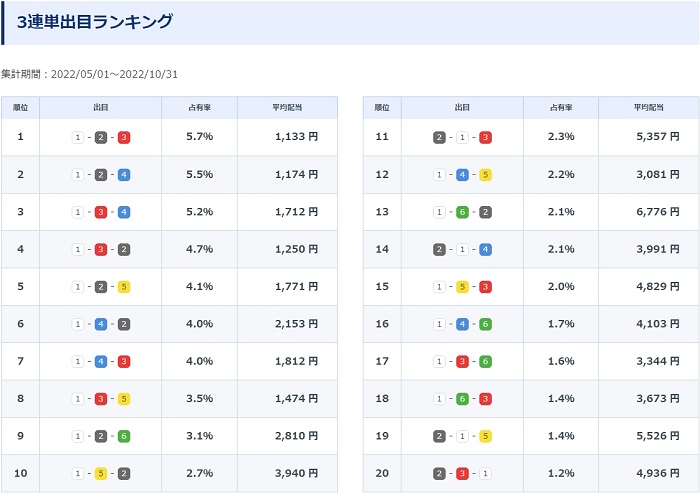This screenshot has width=700, height=493.
Task: Click the 5,526 円 payout in rank 19
Action: [657, 436]
